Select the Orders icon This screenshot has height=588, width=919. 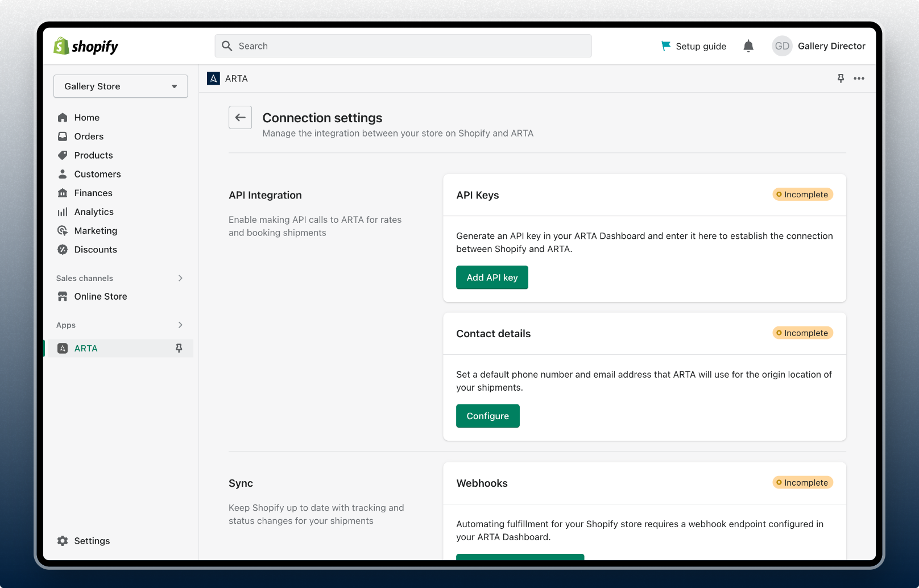63,136
